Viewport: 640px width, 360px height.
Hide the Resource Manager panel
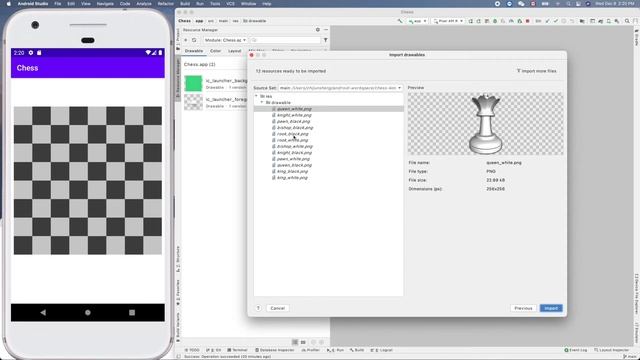pyautogui.click(x=326, y=30)
